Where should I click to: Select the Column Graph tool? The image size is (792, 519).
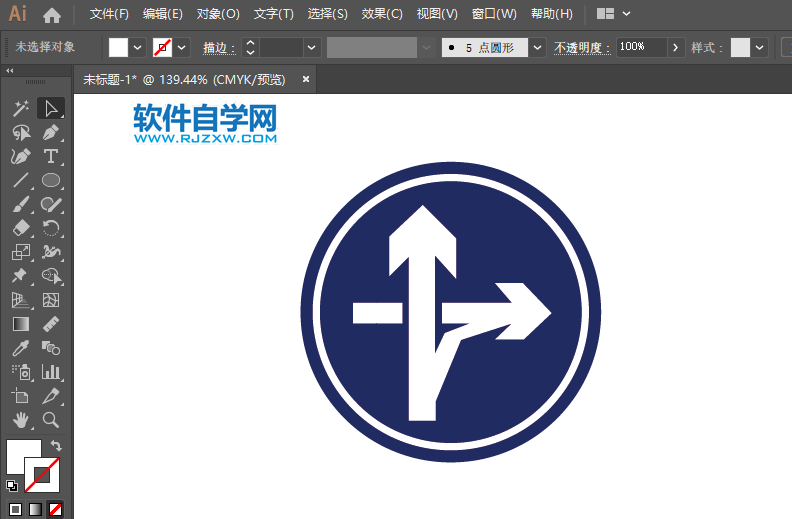(51, 373)
